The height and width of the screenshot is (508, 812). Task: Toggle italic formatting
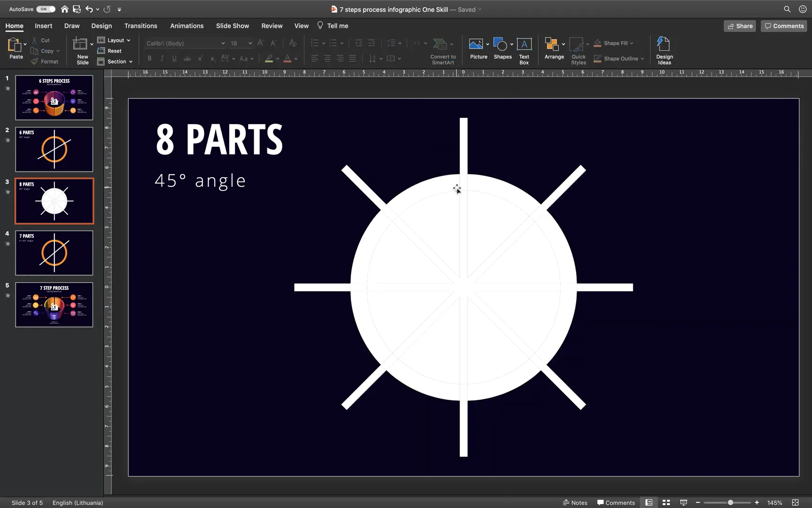click(x=162, y=58)
